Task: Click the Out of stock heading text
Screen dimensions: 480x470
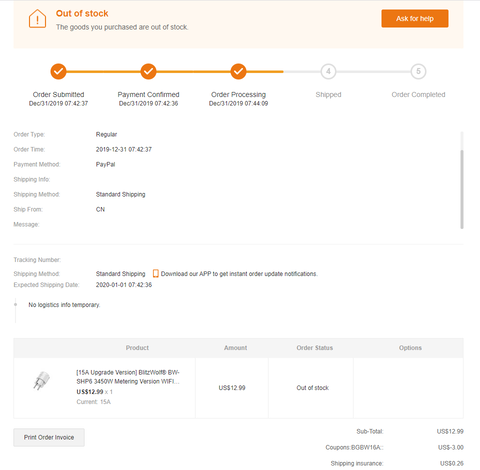Action: (x=82, y=13)
